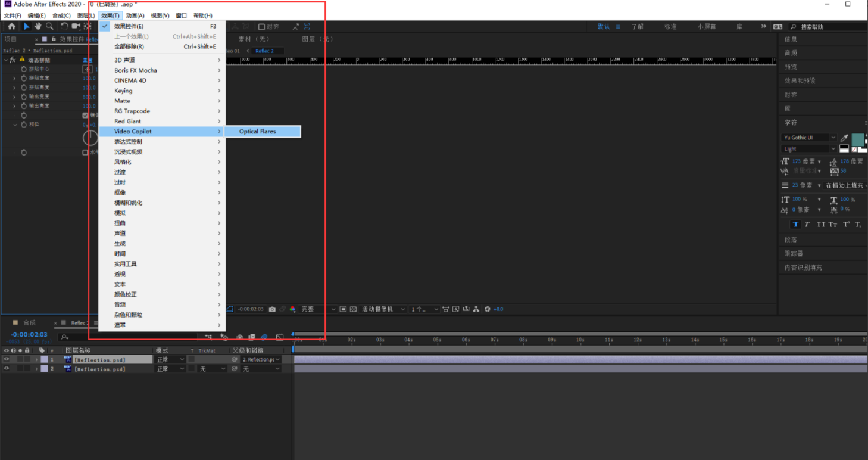Open the Light font style dropdown
868x460 pixels.
(x=809, y=149)
